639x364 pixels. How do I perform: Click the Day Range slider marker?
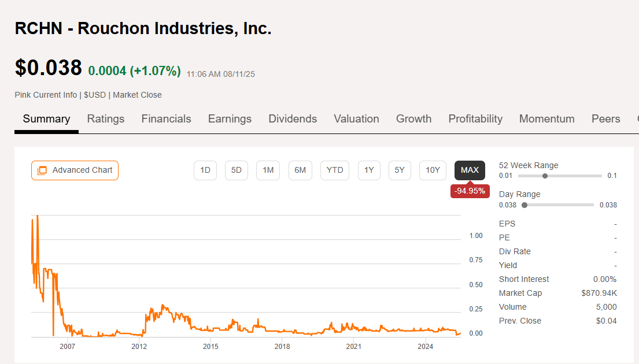click(525, 205)
